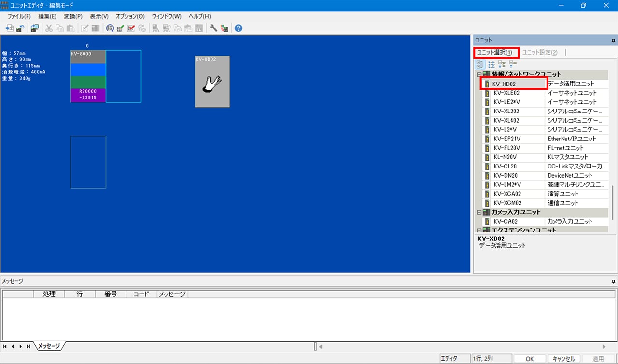This screenshot has height=364, width=618.
Task: Open the 編集(E) menu
Action: (x=47, y=16)
